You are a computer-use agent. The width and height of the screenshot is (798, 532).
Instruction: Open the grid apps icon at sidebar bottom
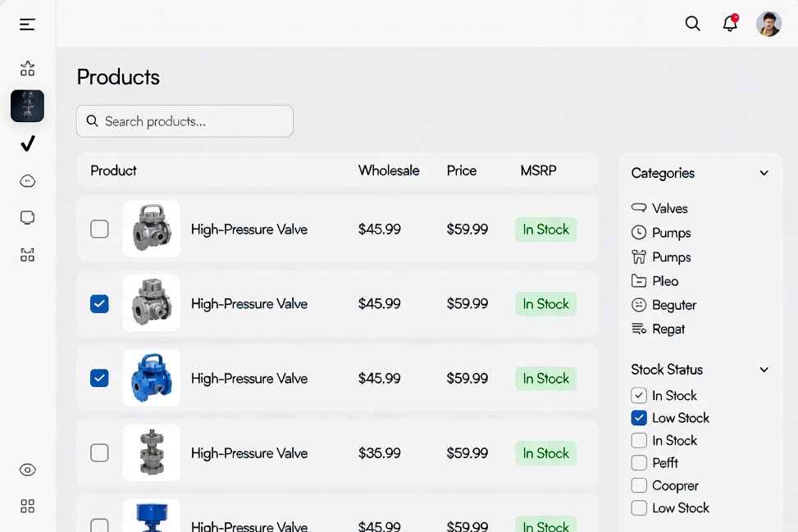click(27, 506)
